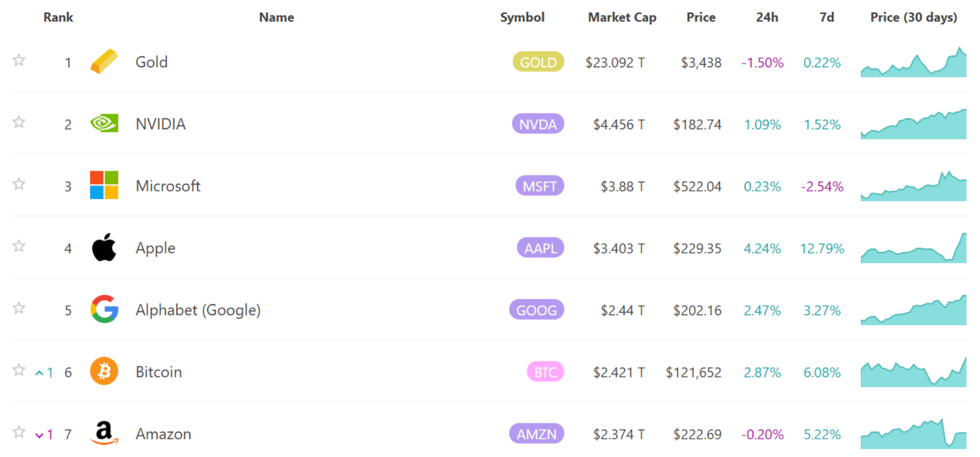Click the Price (30 days) header

[x=914, y=17]
